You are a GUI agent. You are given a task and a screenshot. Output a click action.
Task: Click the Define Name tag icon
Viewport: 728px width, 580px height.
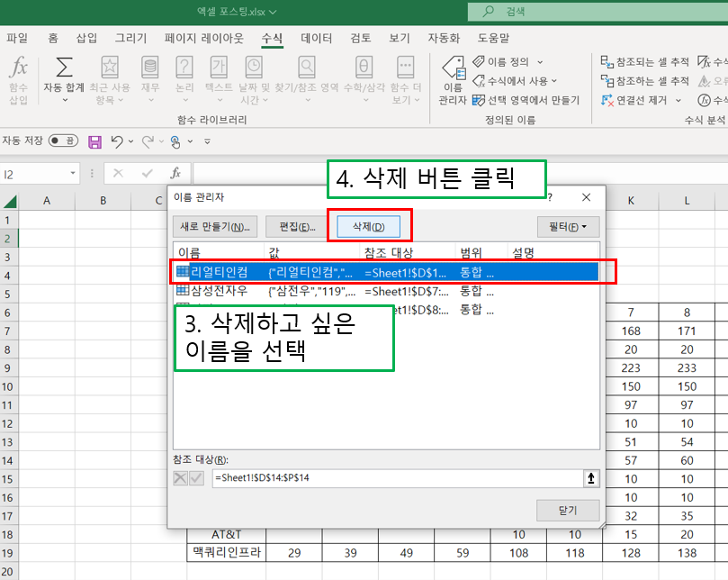pyautogui.click(x=478, y=61)
